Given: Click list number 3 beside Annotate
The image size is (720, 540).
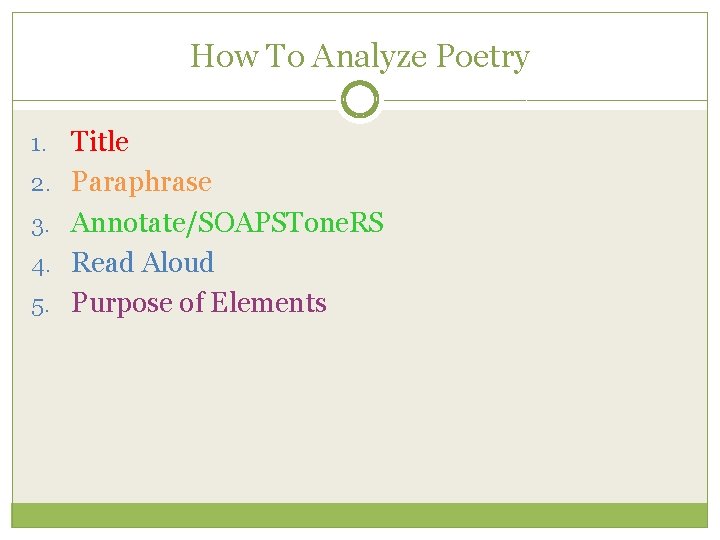Looking at the screenshot, I should pos(39,224).
